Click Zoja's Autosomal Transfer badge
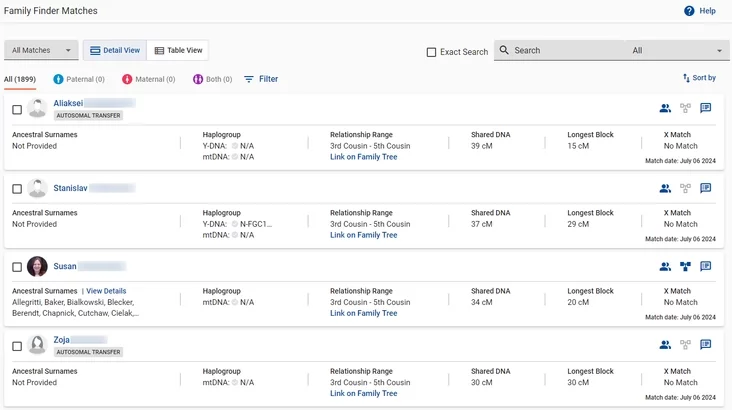 coord(88,352)
